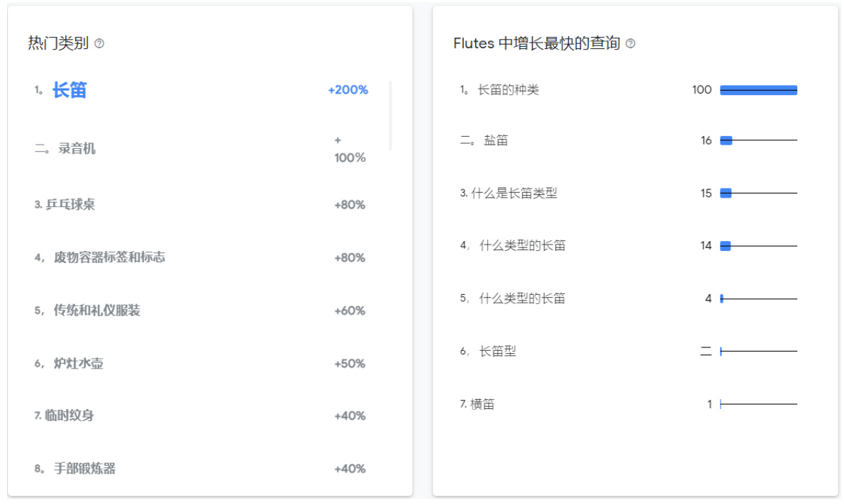This screenshot has width=844, height=504.
Task: Click the 长笛的种类 query
Action: (x=508, y=90)
